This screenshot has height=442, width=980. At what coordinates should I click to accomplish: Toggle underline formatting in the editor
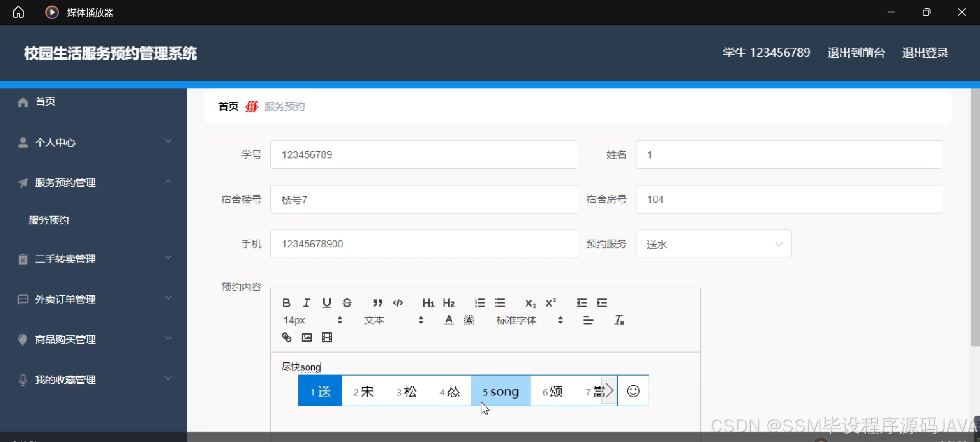[x=327, y=303]
